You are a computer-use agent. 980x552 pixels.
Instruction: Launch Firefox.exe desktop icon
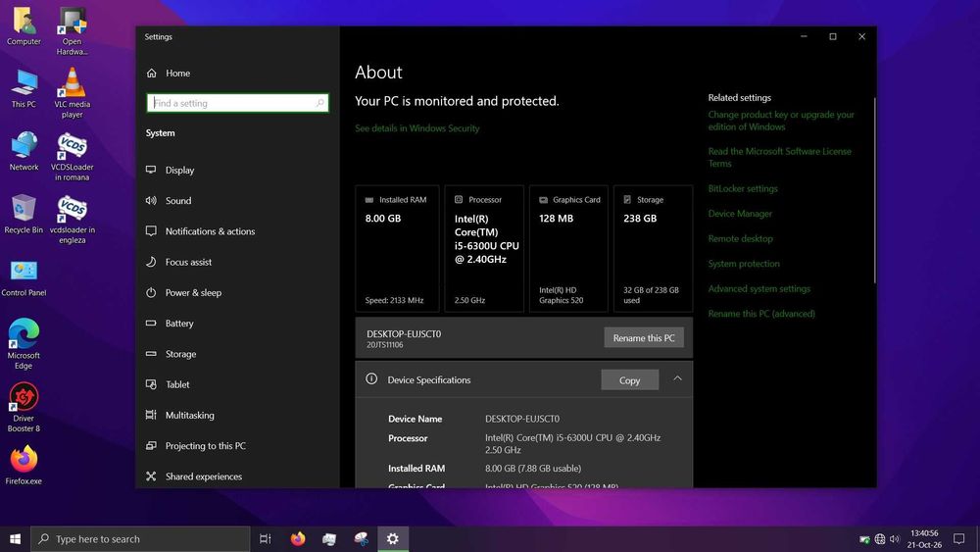pos(24,465)
